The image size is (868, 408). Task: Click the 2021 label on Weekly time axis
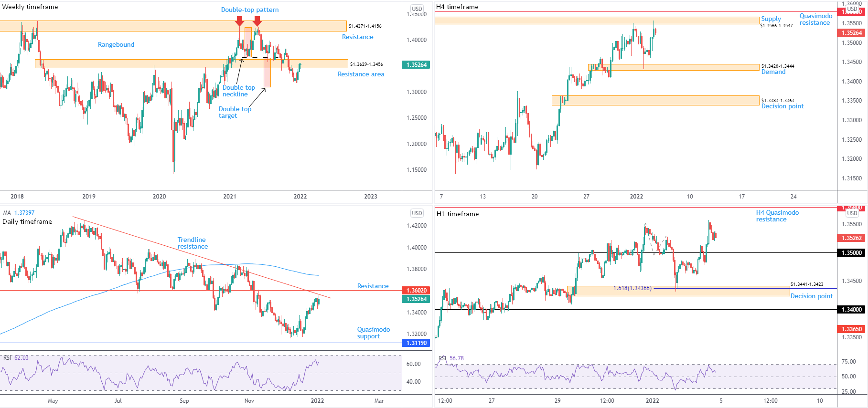(230, 196)
